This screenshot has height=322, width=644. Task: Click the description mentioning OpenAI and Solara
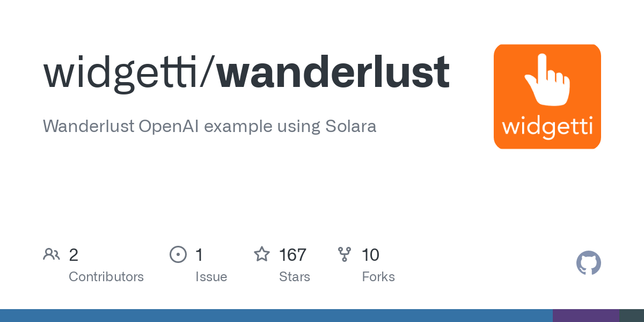(x=209, y=127)
